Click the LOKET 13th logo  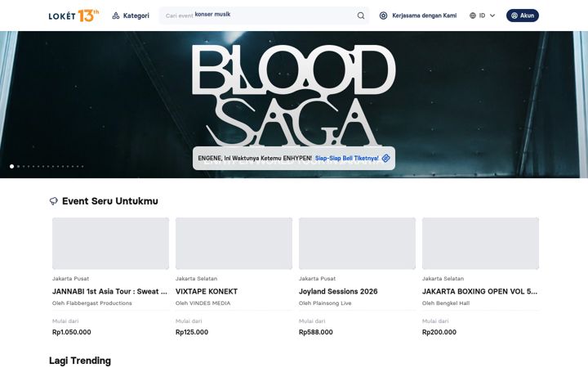(73, 16)
